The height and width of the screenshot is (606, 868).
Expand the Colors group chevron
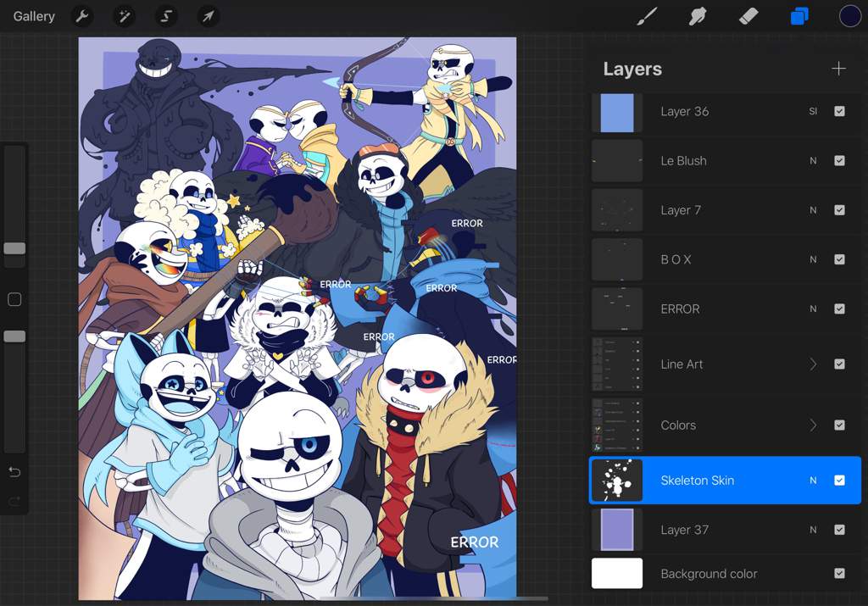coord(813,425)
